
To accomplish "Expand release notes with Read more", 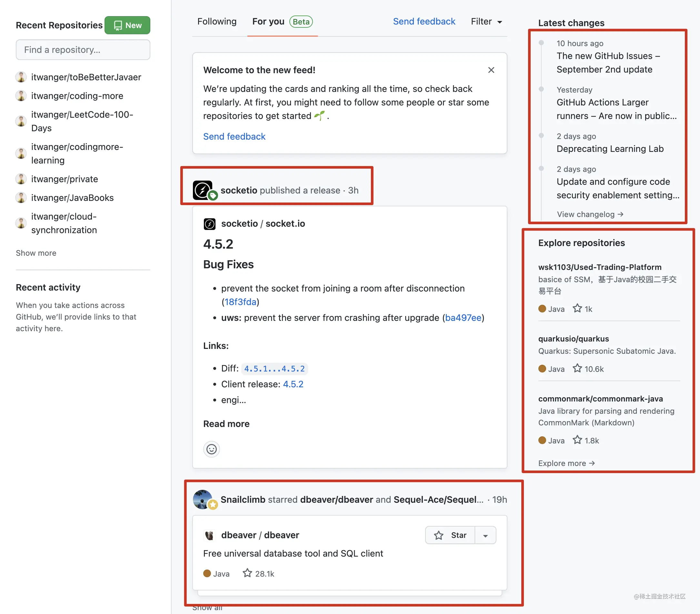I will coord(226,424).
